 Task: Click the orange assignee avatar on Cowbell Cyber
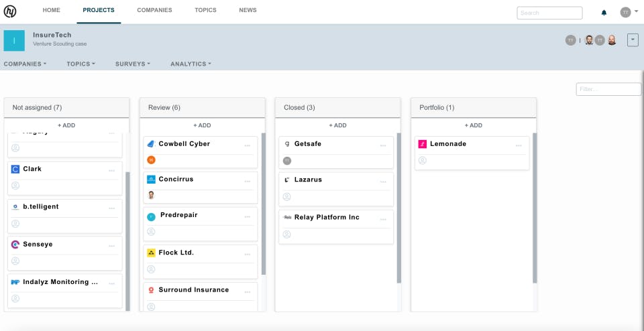(x=151, y=160)
